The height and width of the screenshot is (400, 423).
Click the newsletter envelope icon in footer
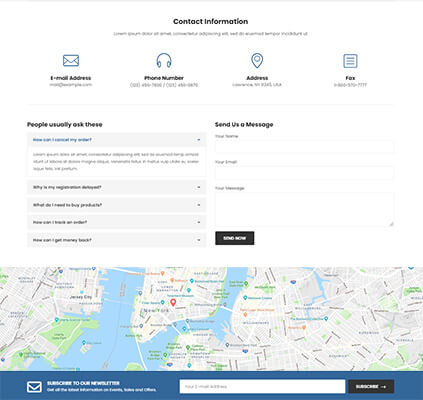coord(34,387)
